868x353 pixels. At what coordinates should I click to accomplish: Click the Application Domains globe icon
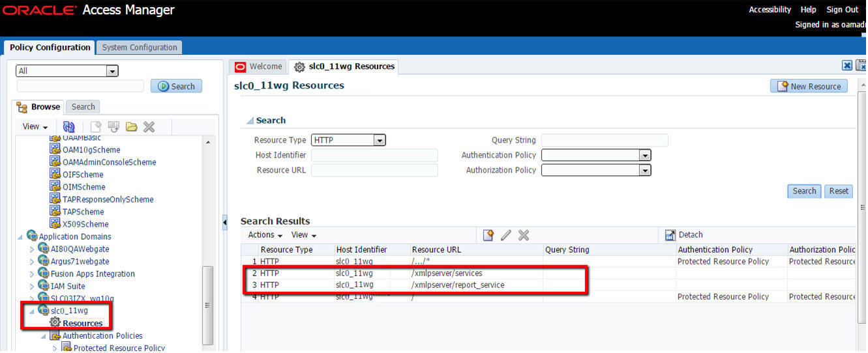coord(31,236)
